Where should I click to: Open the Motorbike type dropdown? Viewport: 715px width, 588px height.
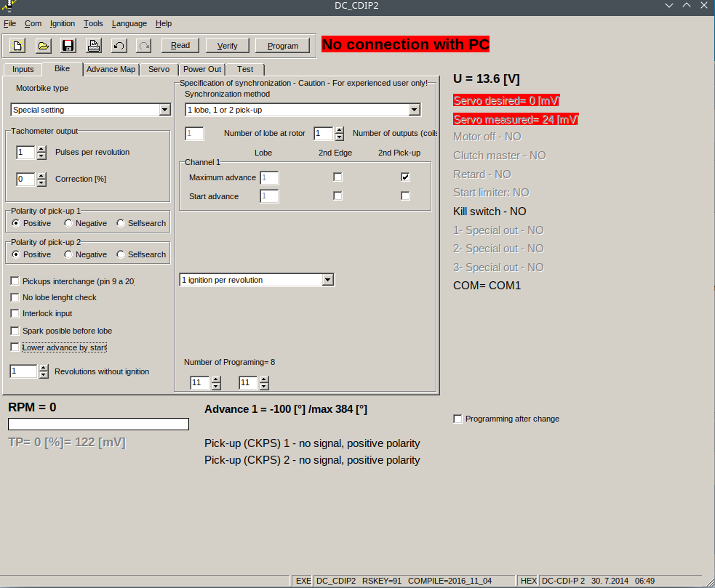[x=164, y=110]
